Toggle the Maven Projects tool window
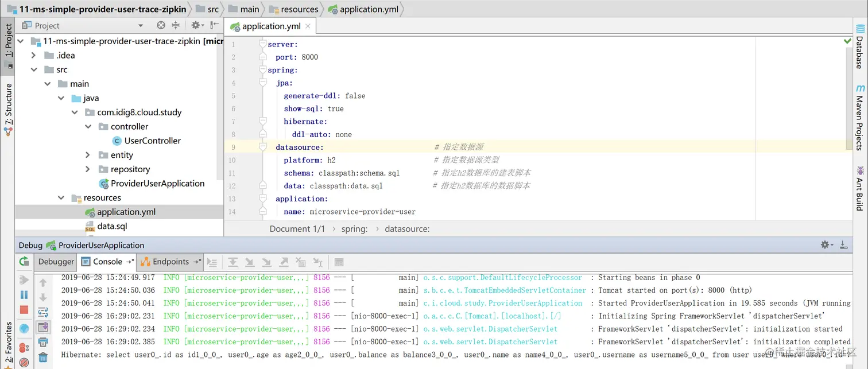This screenshot has height=369, width=868. (860, 118)
